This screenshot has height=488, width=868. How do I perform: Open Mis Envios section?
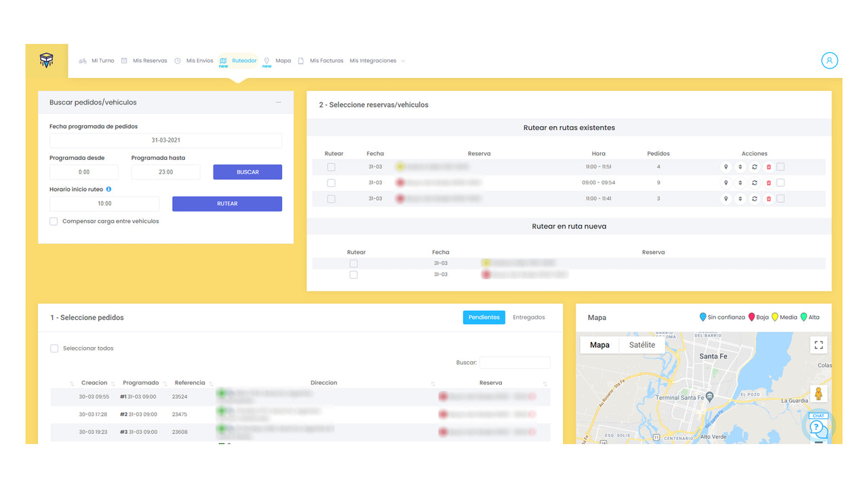pos(193,61)
